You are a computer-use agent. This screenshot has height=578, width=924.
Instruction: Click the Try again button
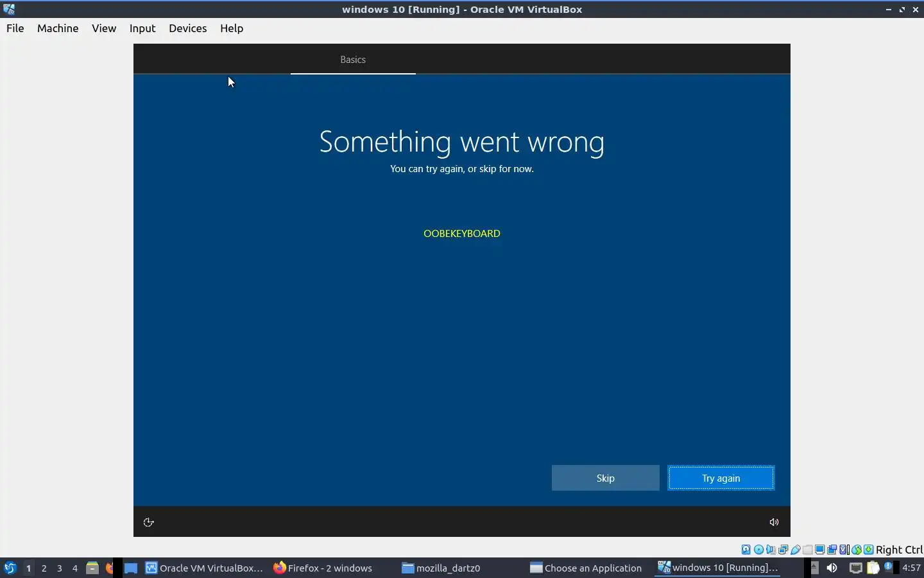tap(721, 478)
